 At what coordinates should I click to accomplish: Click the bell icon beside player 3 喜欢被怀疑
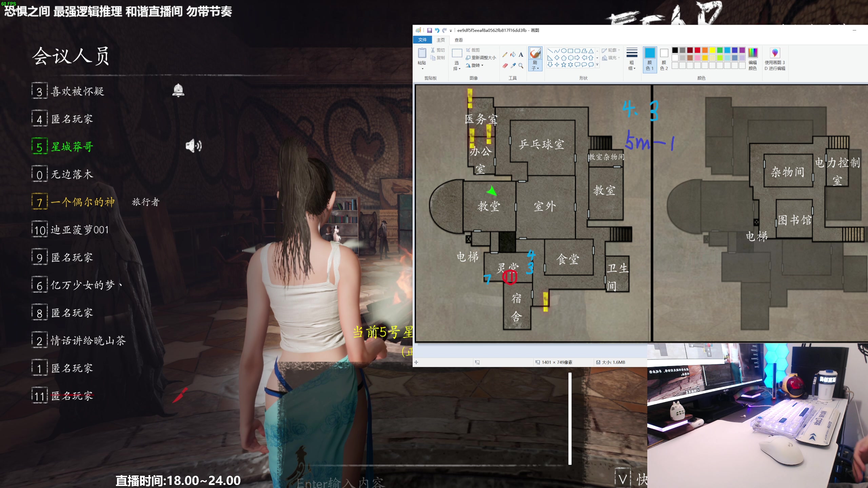[x=178, y=90]
